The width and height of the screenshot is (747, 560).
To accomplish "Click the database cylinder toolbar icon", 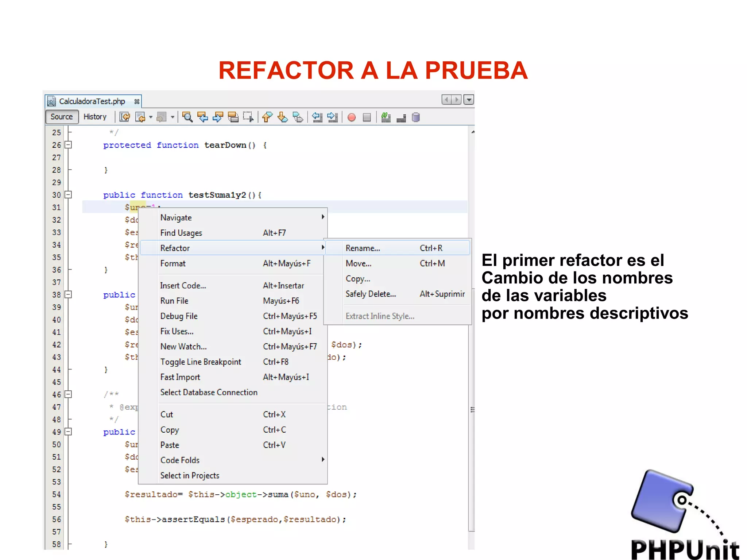I will (416, 117).
